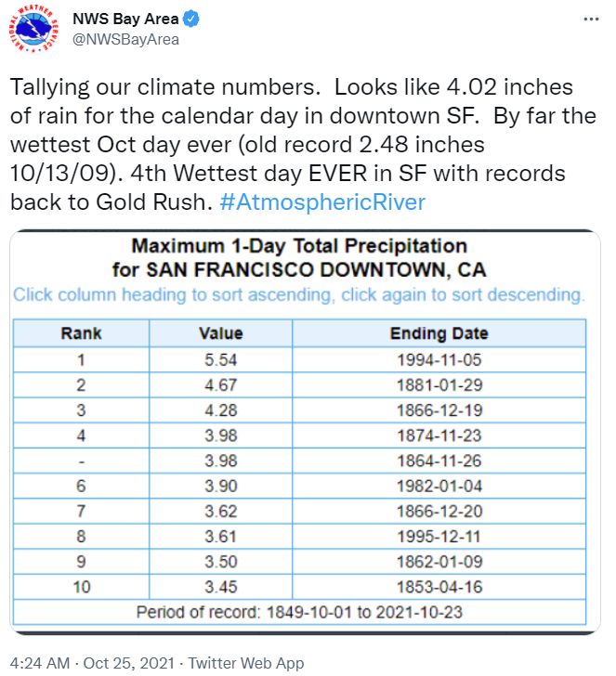
Task: Sort table by Rank column heading
Action: [x=81, y=333]
